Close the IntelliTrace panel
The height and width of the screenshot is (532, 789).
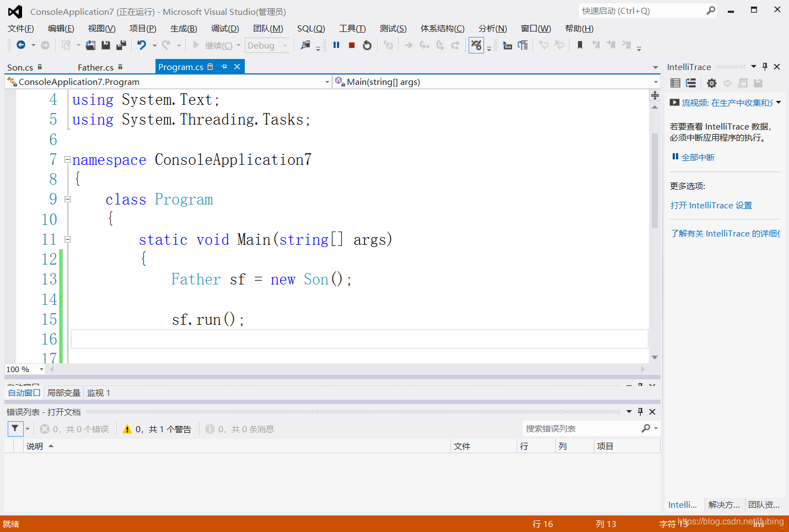click(x=777, y=67)
